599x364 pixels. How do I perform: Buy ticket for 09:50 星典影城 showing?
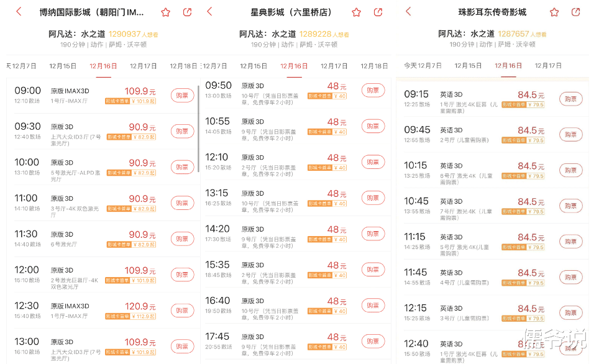click(373, 91)
